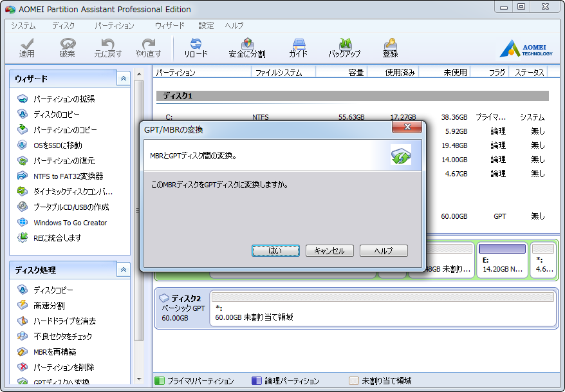The height and width of the screenshot is (392, 565).
Task: Click the sidebar scrollbar up arrow
Action: coord(139,74)
